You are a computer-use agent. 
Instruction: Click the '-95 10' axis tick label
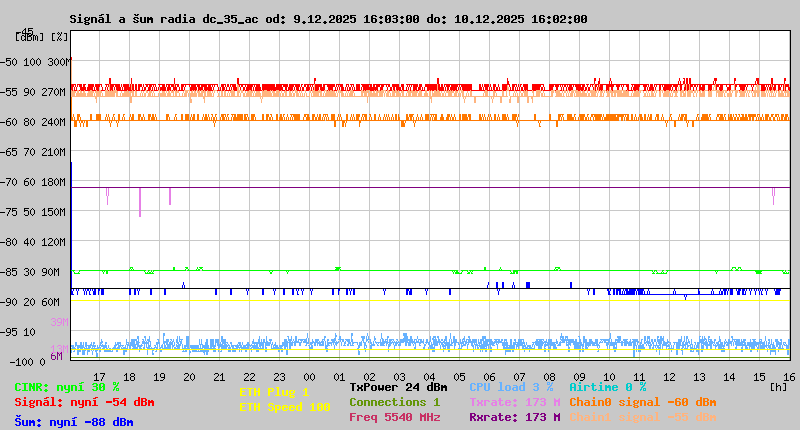(x=18, y=333)
